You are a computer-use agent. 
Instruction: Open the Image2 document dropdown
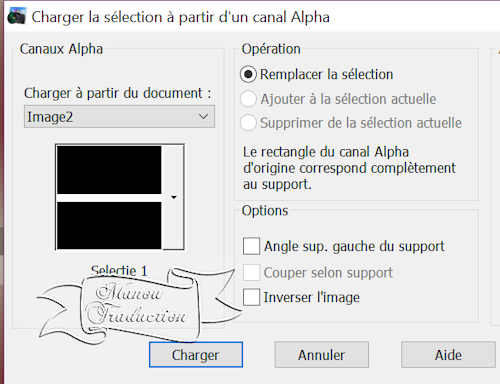119,117
